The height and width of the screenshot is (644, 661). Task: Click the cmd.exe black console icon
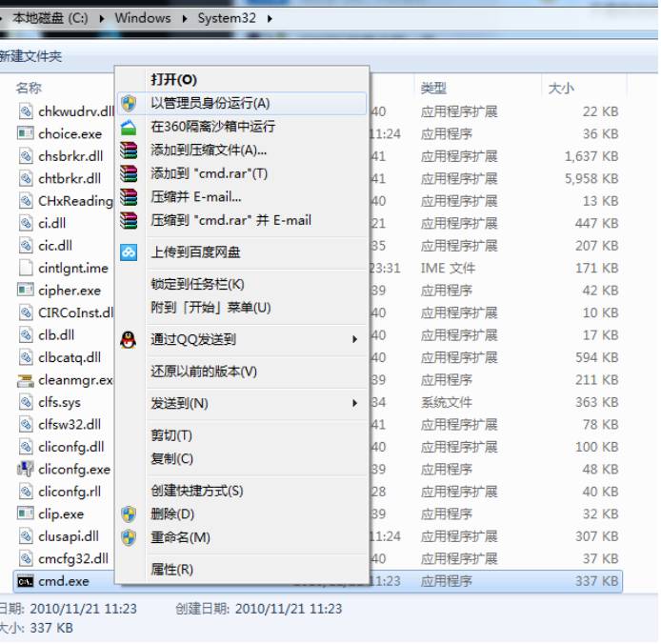click(x=25, y=582)
